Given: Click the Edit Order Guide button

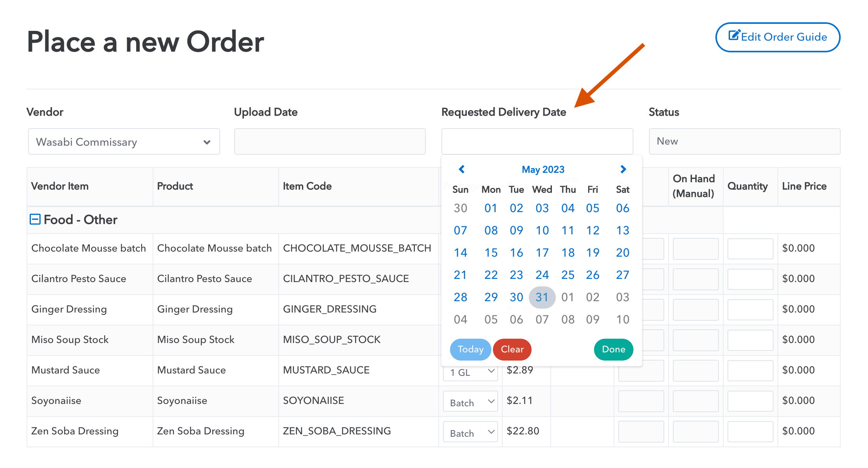Looking at the screenshot, I should click(x=777, y=37).
